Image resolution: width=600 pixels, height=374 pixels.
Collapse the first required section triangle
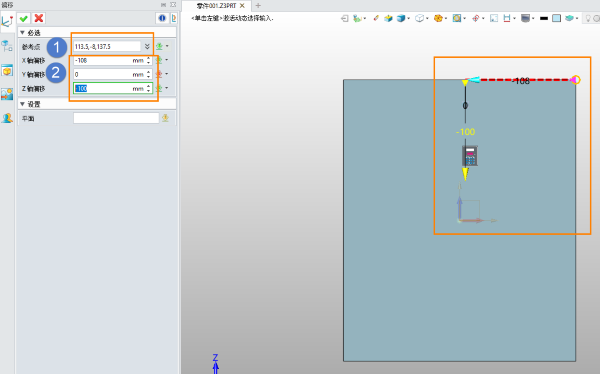pyautogui.click(x=22, y=33)
